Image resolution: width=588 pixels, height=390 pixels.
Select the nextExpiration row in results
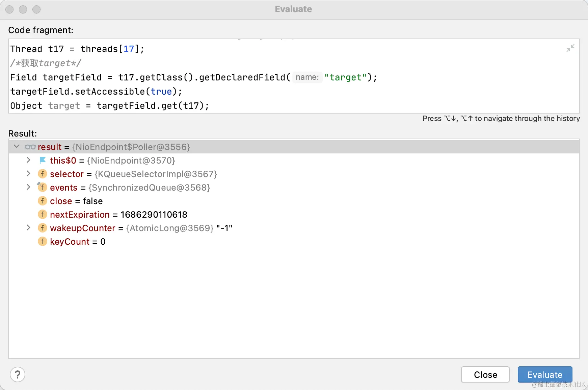[x=294, y=214]
